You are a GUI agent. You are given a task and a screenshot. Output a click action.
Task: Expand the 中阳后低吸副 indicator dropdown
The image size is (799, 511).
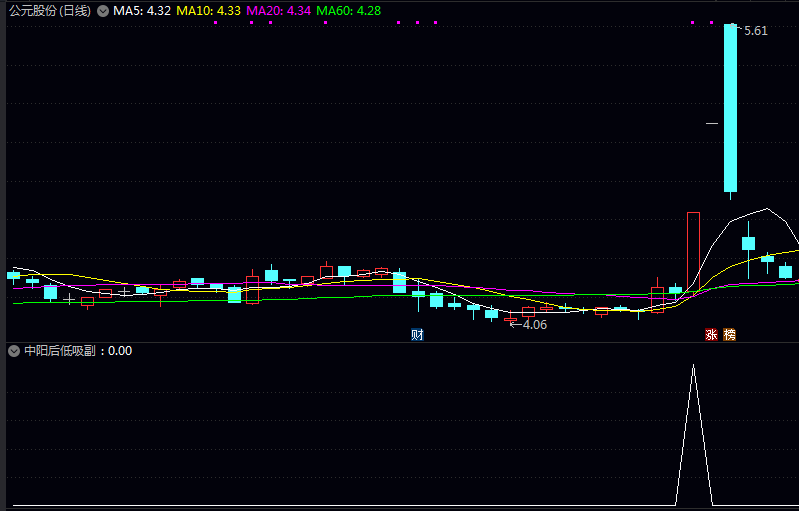click(14, 351)
